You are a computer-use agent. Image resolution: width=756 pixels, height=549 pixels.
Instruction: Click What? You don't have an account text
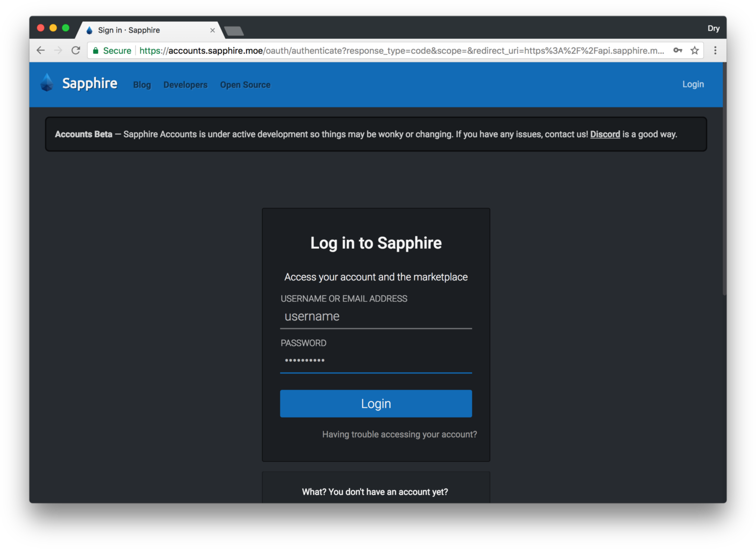click(x=375, y=492)
